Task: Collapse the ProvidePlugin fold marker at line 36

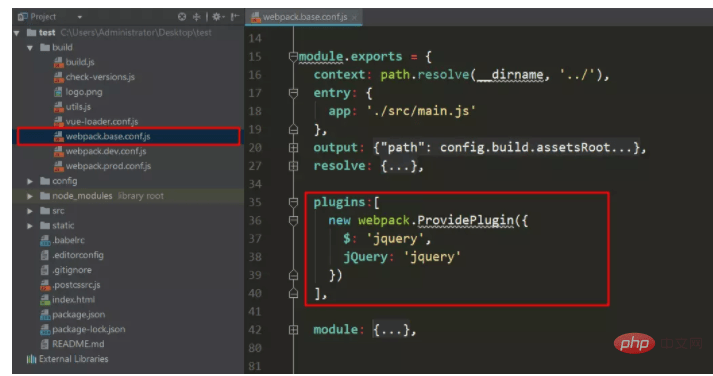Action: click(x=293, y=221)
